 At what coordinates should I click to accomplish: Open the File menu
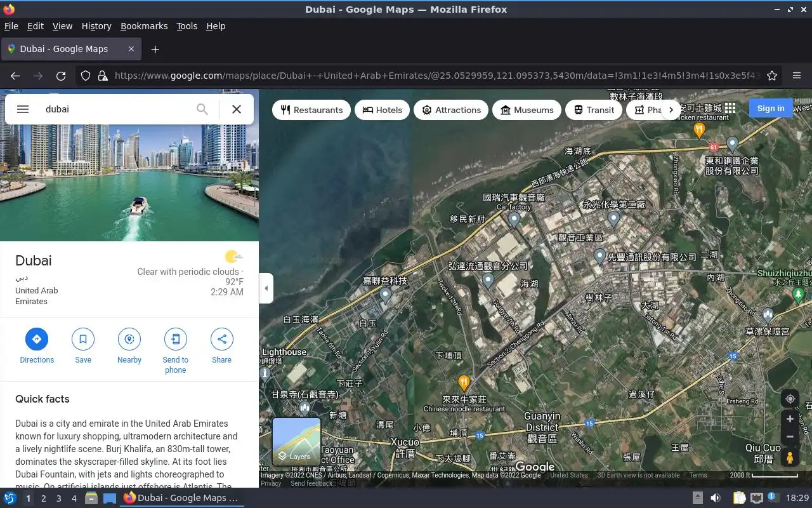coord(11,26)
